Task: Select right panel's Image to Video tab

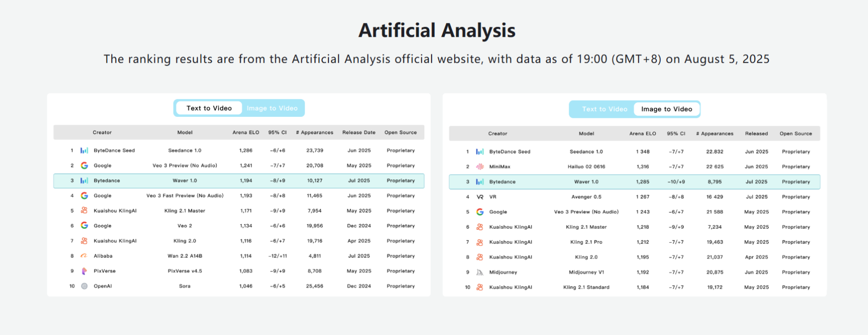Action: (x=666, y=109)
